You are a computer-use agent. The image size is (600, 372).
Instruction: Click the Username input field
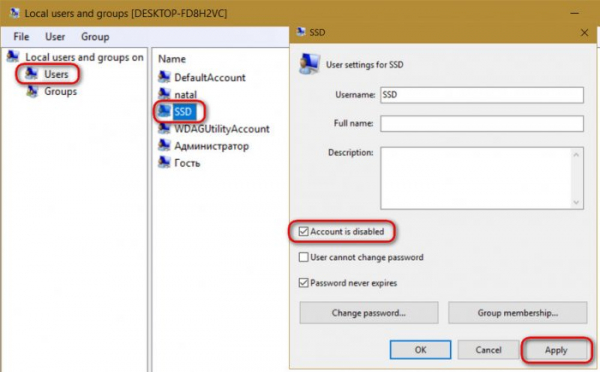pos(482,95)
